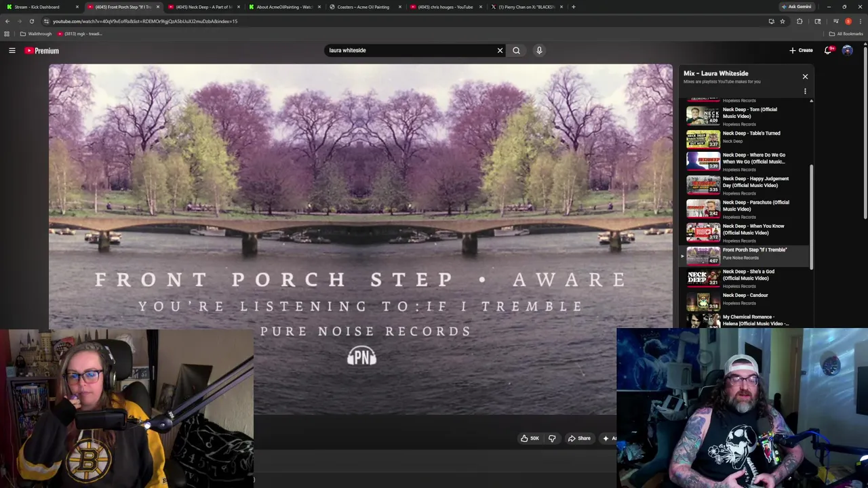Open All Bookmarks folder
This screenshot has height=488, width=868.
(847, 34)
